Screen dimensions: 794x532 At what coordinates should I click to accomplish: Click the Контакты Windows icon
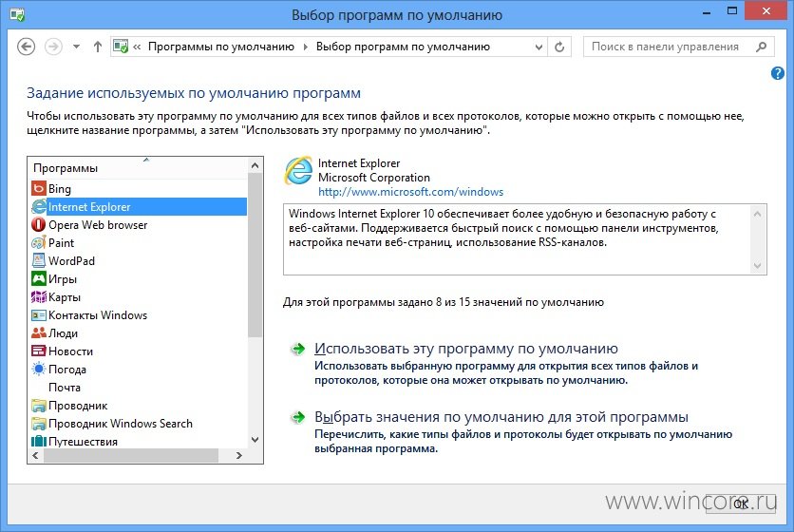point(39,315)
